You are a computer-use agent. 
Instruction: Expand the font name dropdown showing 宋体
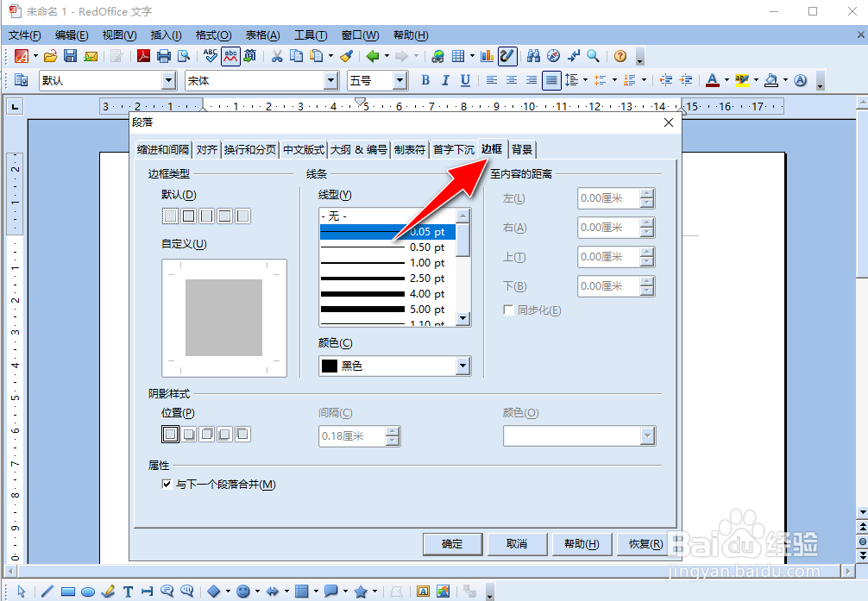[x=331, y=81]
